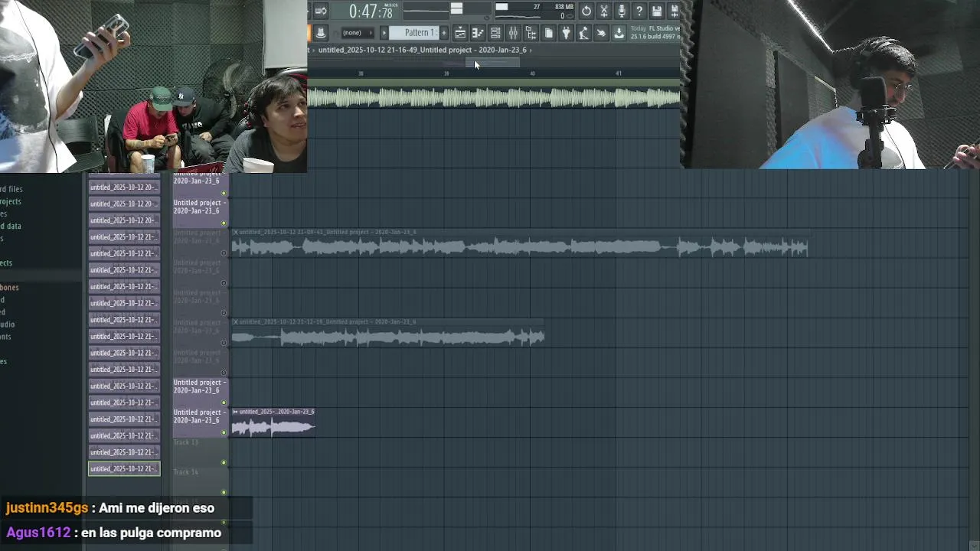Click the X icon on the 21-12-19 clip

(x=236, y=322)
